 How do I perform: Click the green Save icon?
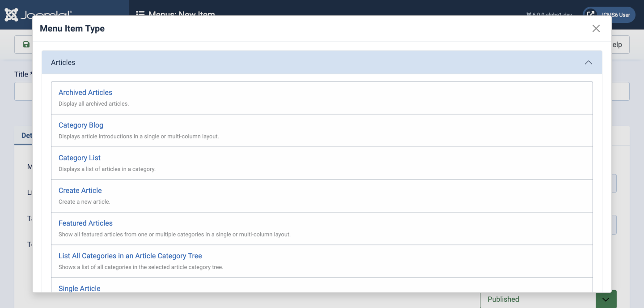tap(26, 44)
